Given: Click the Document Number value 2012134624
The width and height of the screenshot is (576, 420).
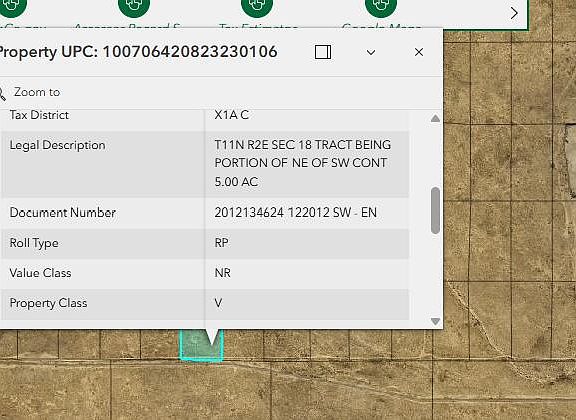Looking at the screenshot, I should tap(249, 212).
